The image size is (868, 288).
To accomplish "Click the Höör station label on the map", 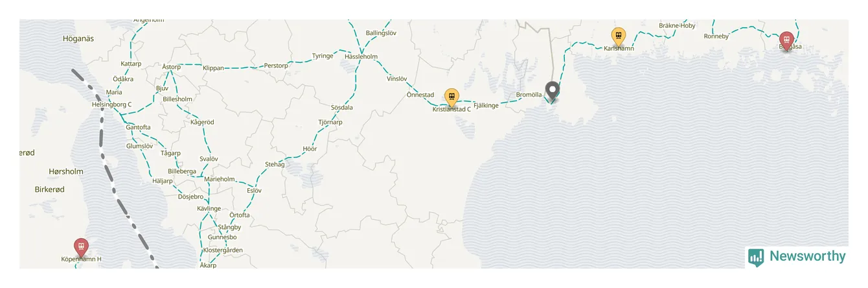I will (x=310, y=149).
